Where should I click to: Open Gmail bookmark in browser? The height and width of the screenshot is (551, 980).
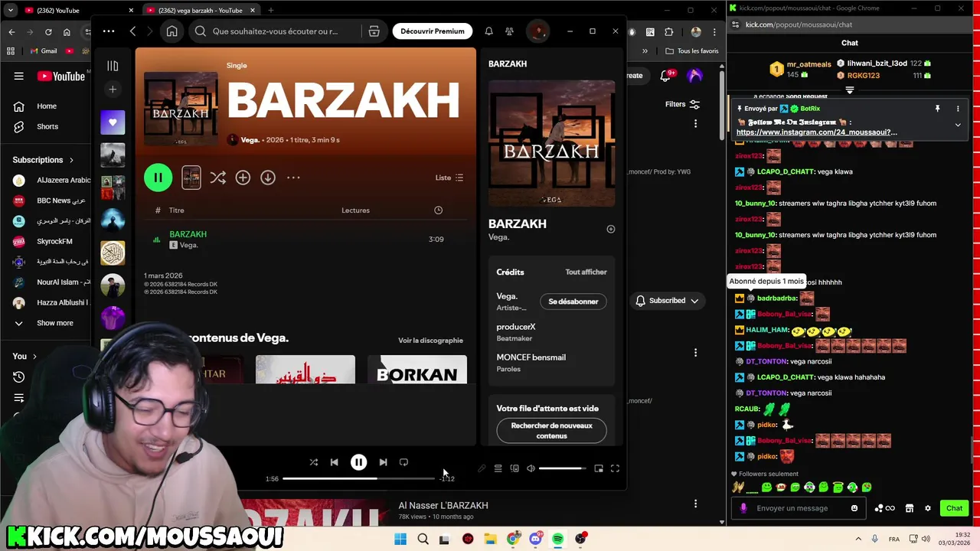[44, 51]
